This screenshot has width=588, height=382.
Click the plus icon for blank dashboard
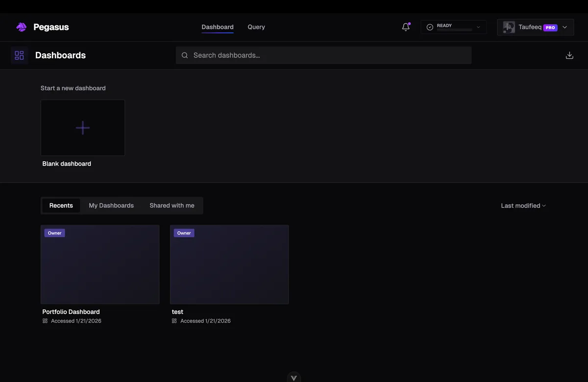[83, 128]
